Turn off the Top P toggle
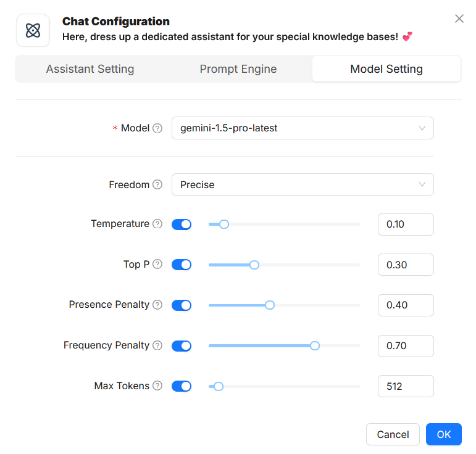The image size is (476, 454). click(x=181, y=265)
